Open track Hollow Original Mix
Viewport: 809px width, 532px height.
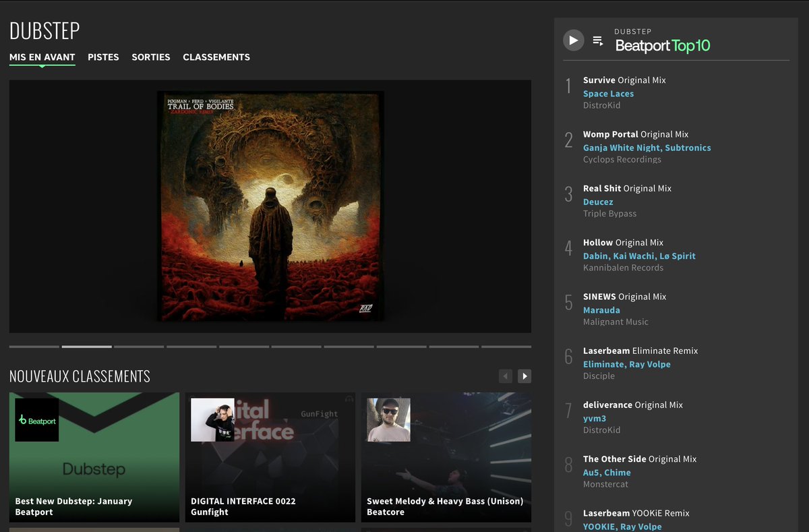click(623, 242)
